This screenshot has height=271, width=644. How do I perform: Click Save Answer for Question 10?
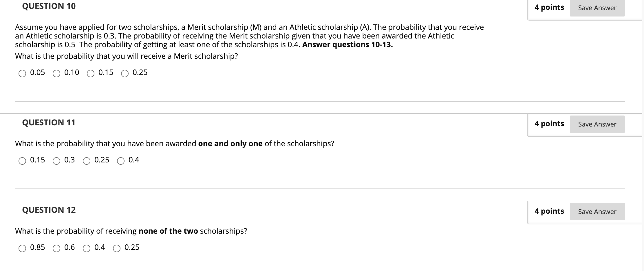597,8
